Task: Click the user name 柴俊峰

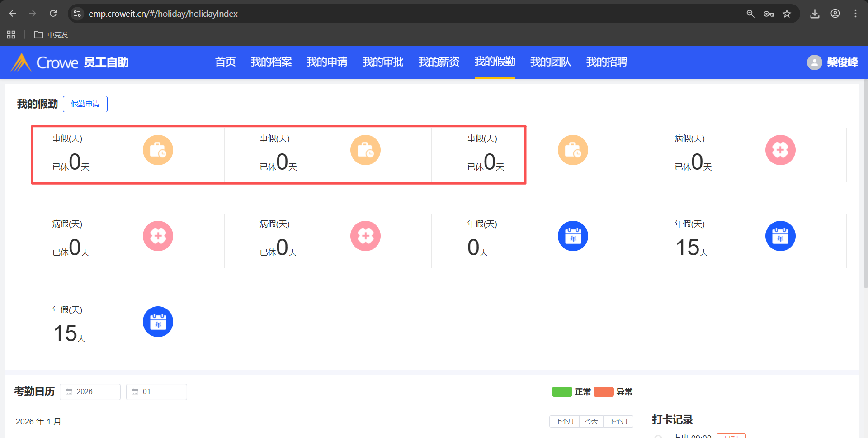Action: click(x=842, y=62)
